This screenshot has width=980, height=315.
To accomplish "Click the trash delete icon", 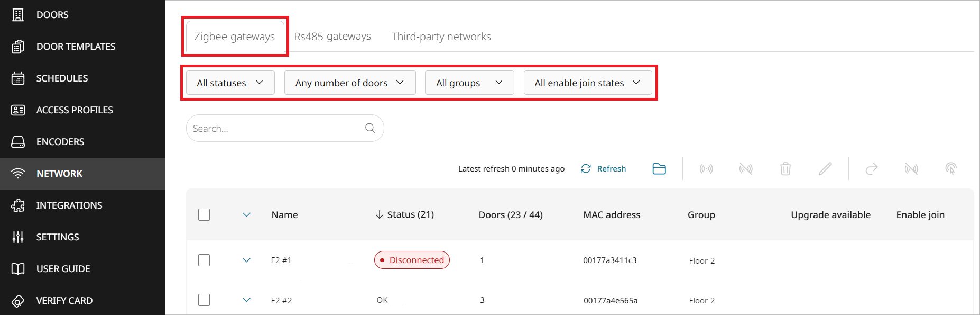I will coord(785,169).
